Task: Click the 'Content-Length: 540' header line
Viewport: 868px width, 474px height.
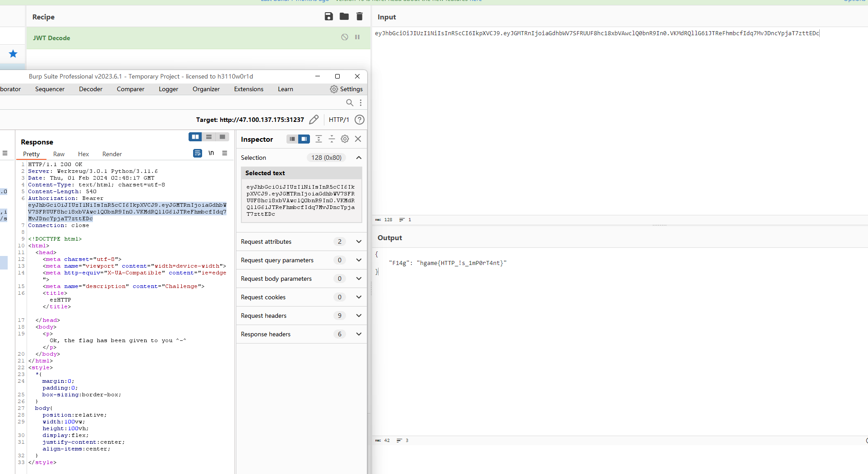Action: (62, 191)
